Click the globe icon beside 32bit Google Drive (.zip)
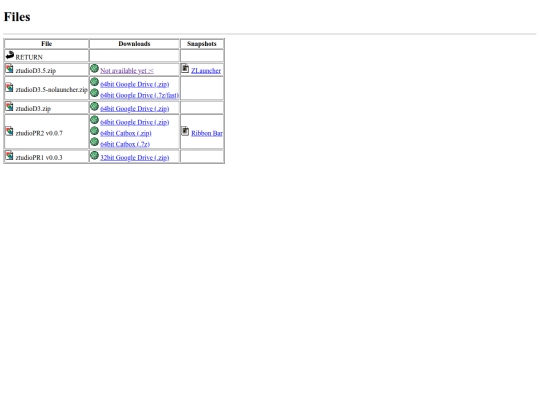540x405 pixels. point(94,156)
